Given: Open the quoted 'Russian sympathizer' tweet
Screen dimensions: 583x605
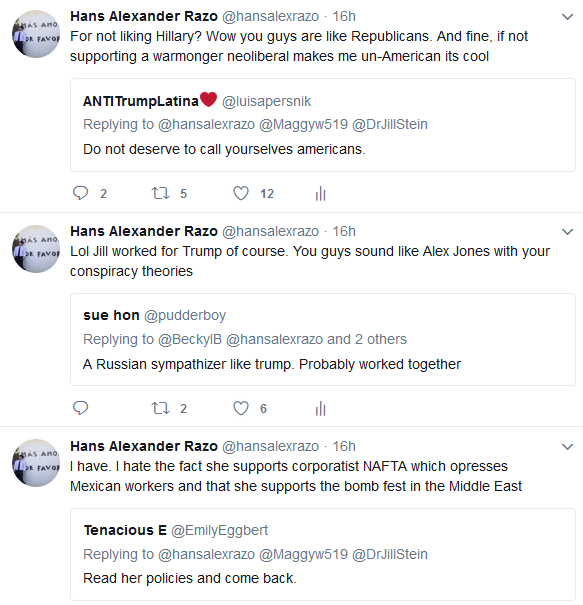Looking at the screenshot, I should click(323, 340).
